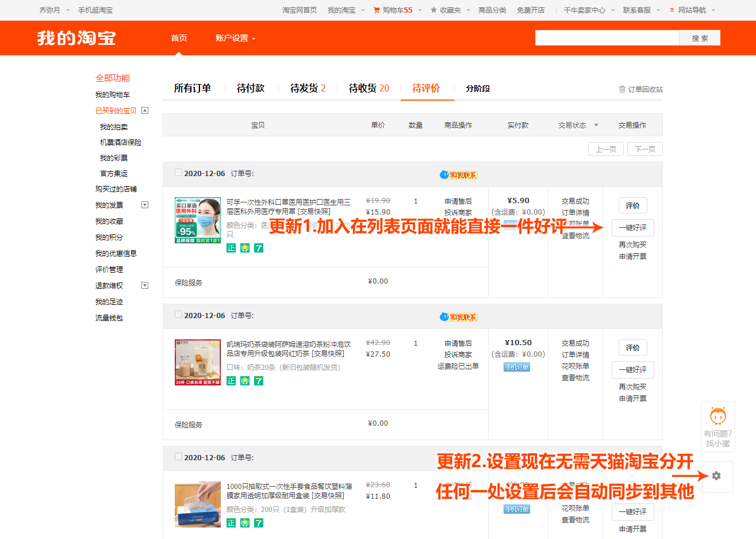
Task: Click 再次购买 for the mask order
Action: [632, 245]
